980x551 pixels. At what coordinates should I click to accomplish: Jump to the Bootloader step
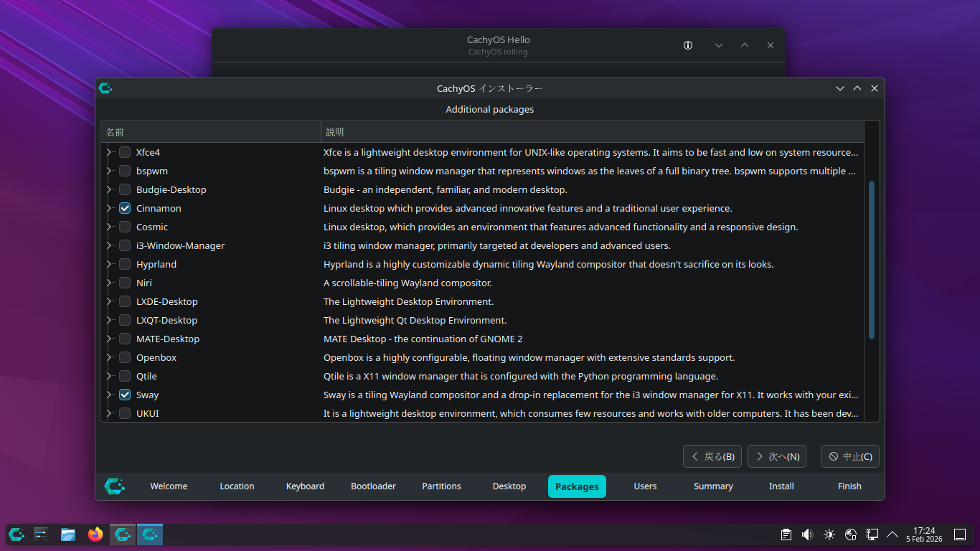coord(373,486)
